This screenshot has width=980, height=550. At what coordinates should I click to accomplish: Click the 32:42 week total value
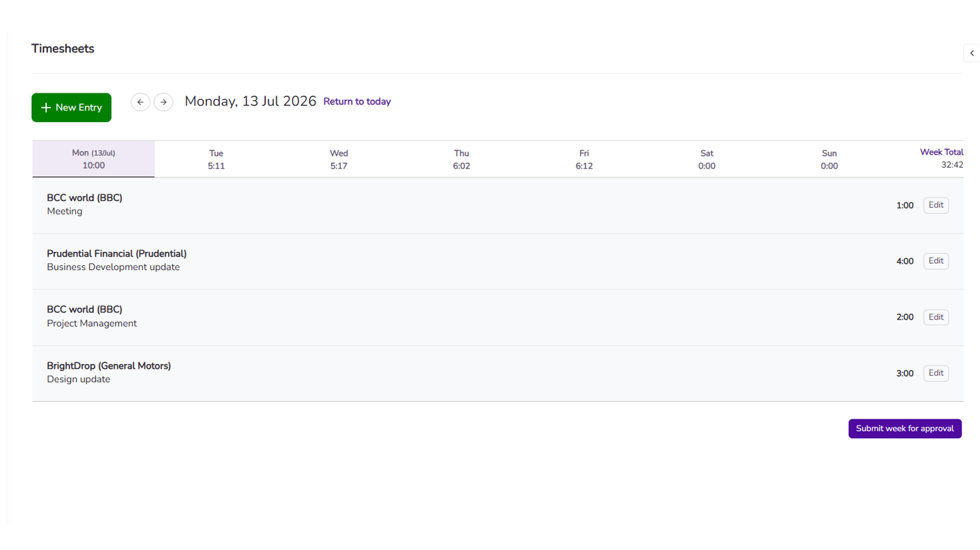tap(952, 165)
